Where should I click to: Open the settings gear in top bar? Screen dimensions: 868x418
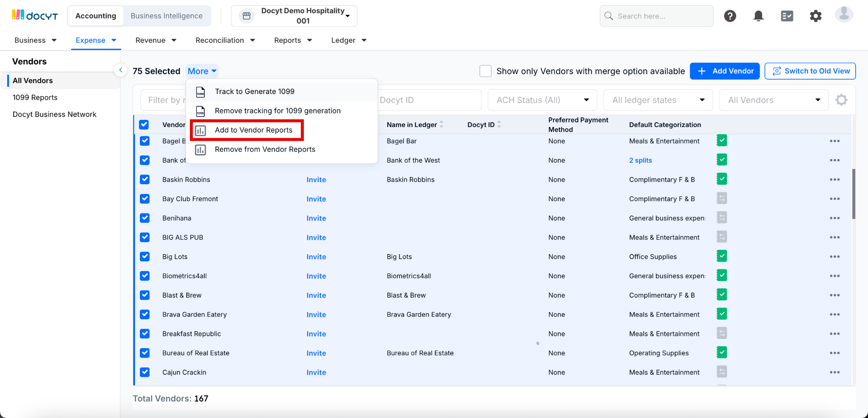(815, 16)
